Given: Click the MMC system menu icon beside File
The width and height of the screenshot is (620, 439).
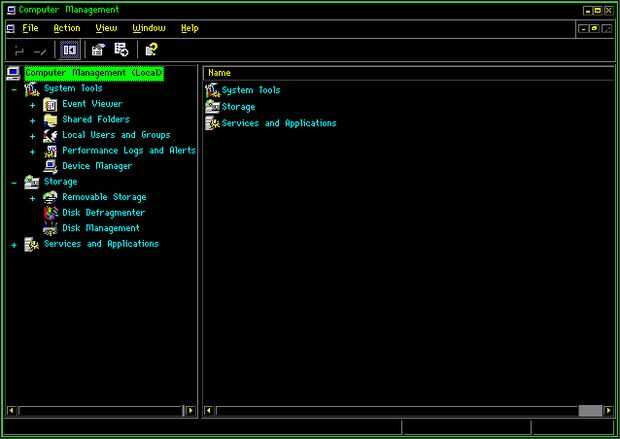Looking at the screenshot, I should [x=11, y=28].
